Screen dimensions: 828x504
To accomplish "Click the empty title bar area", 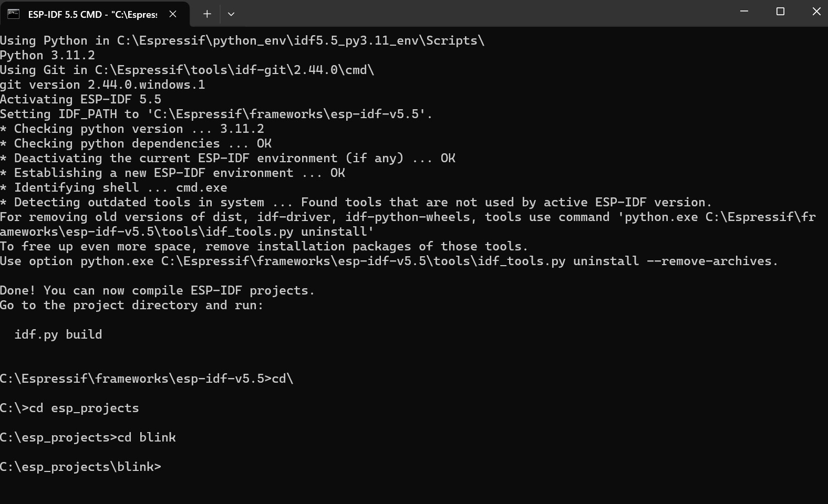I will [x=473, y=13].
